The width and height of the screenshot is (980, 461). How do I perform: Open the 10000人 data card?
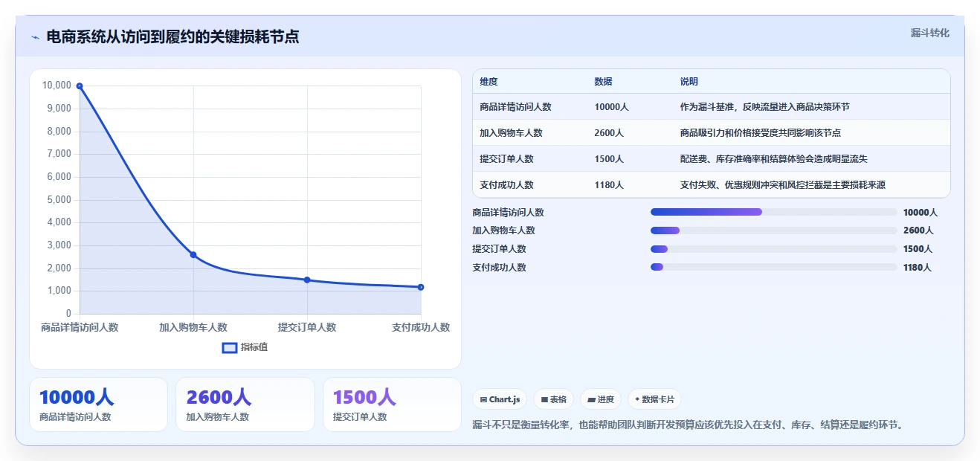[x=98, y=404]
